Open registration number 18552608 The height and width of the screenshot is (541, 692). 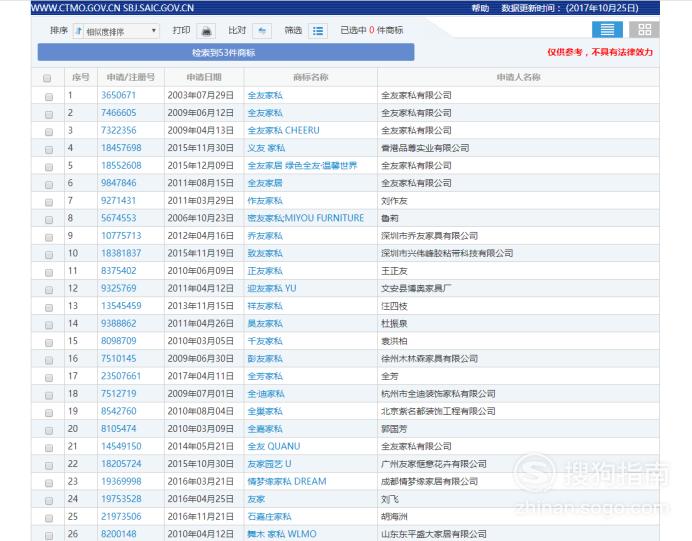(121, 165)
